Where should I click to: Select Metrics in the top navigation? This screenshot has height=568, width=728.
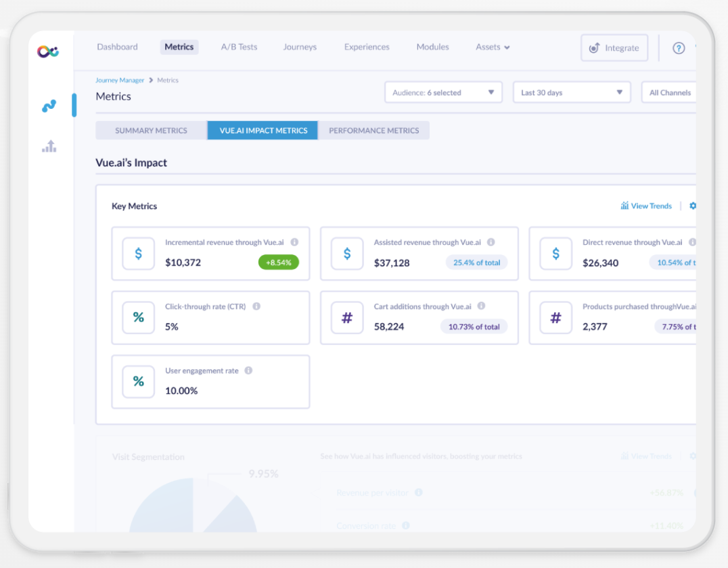(179, 47)
